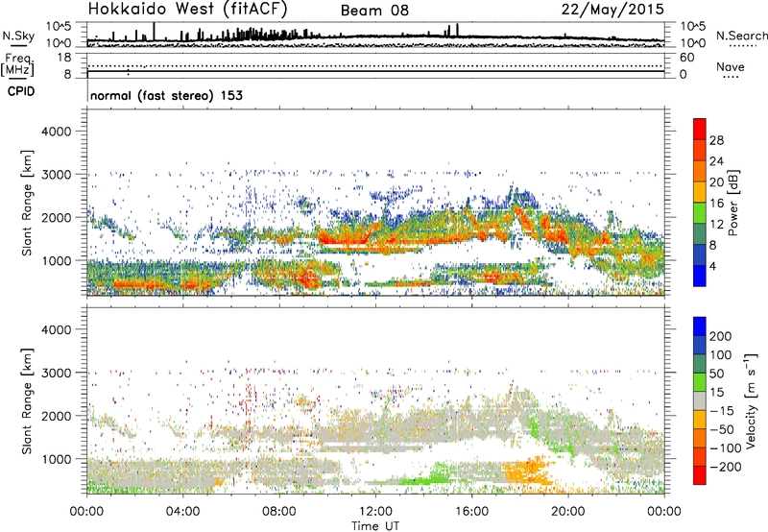Screen dimensions: 768x532
Task: Pick the yellow Velocity segment between -15 and -50
Action: point(700,420)
